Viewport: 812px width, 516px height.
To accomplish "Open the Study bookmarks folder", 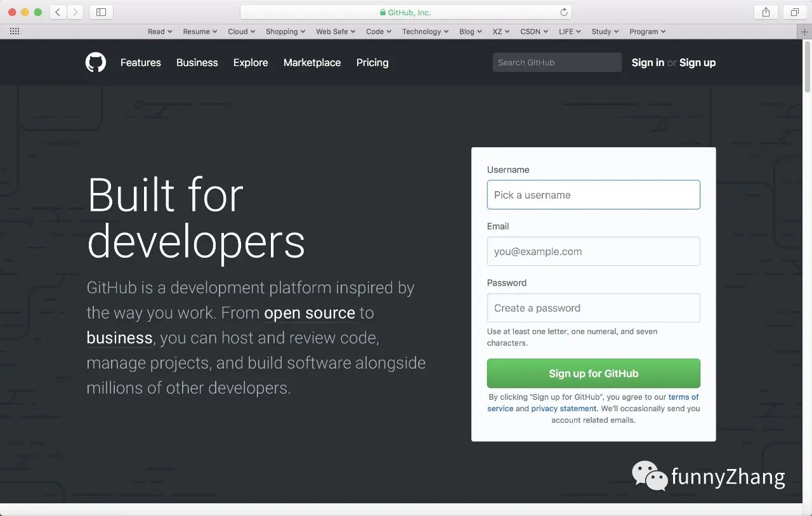I will pos(605,31).
